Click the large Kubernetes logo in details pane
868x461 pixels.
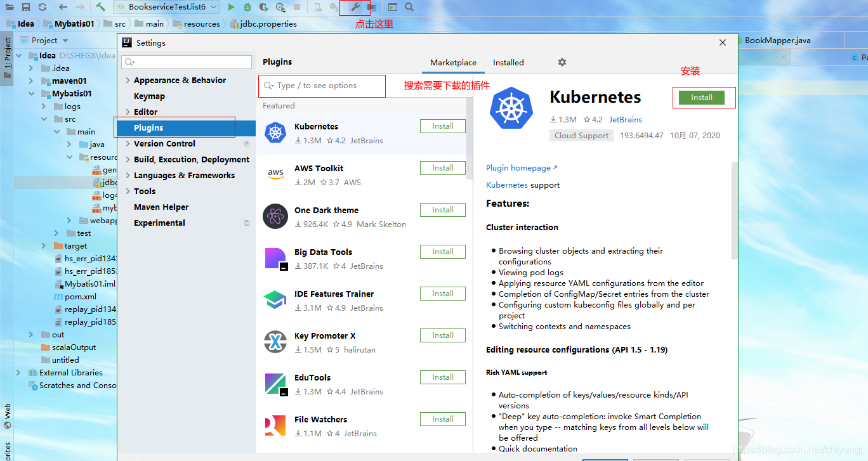511,108
